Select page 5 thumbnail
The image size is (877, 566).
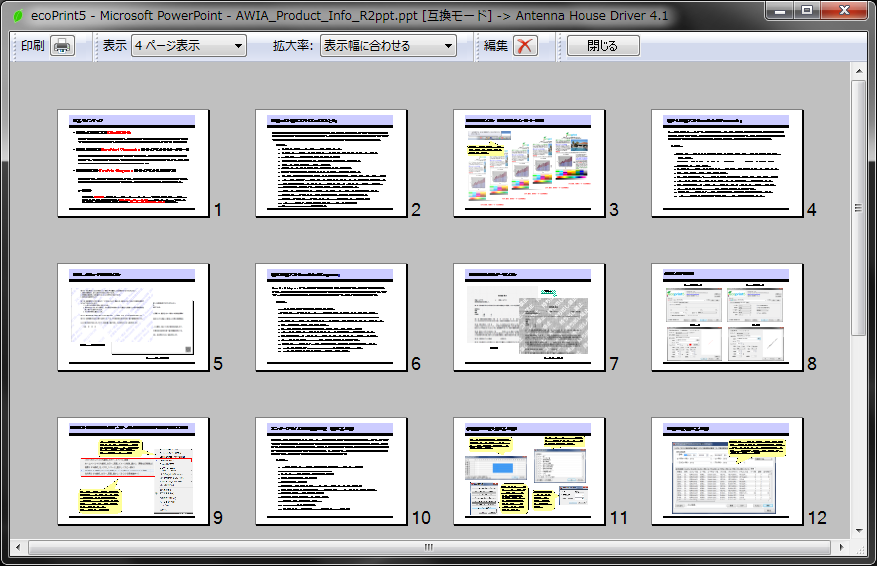tap(133, 317)
